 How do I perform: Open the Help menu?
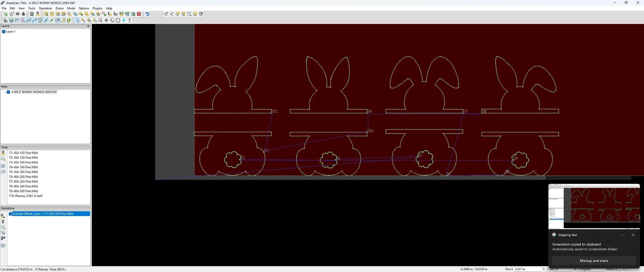[109, 8]
